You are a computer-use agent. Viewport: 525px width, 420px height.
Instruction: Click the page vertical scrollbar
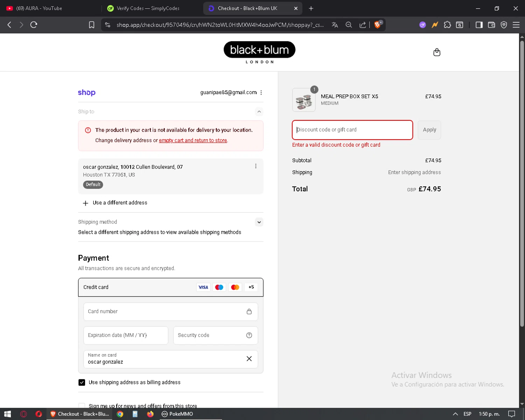(x=522, y=184)
